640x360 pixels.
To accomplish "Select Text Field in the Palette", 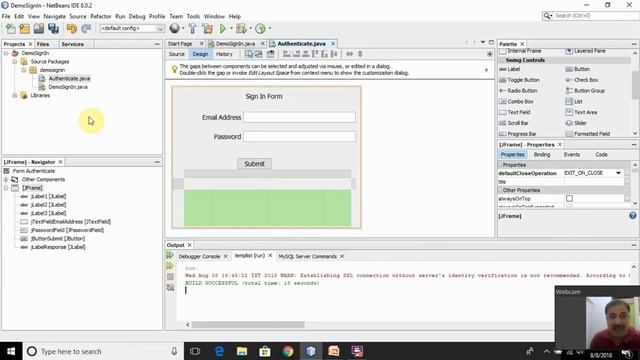I will (515, 112).
